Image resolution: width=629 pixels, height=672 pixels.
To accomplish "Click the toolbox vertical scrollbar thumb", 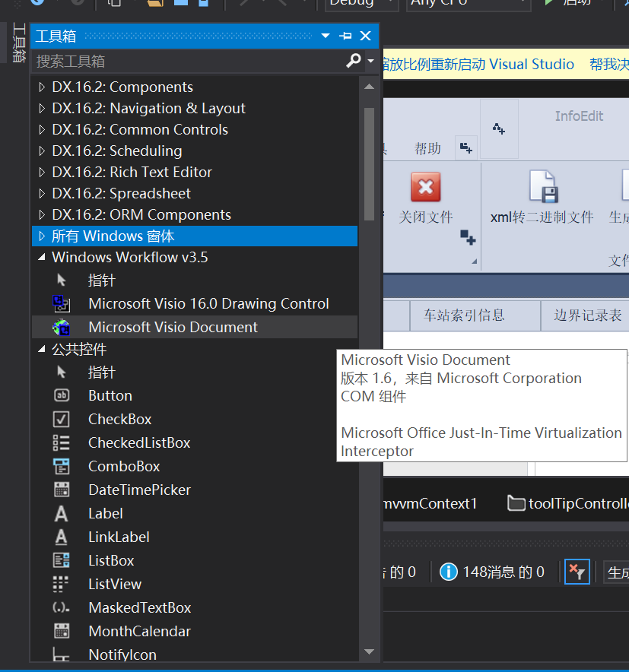I will (x=369, y=164).
